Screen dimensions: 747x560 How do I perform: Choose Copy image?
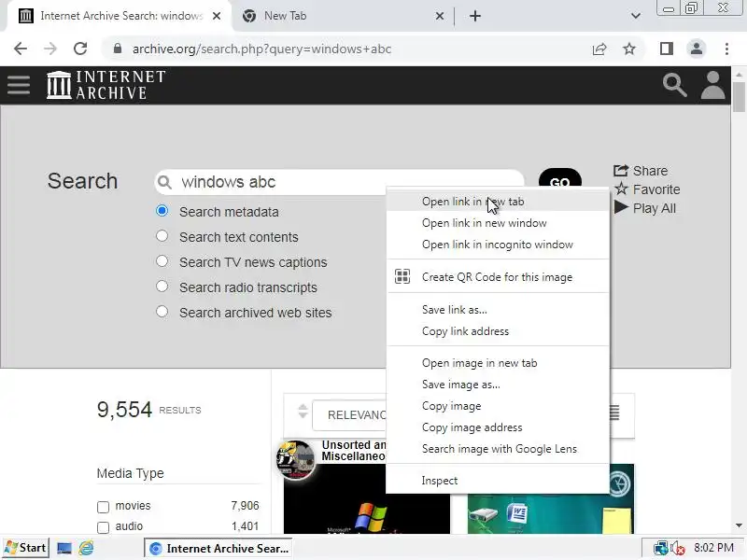click(498, 406)
